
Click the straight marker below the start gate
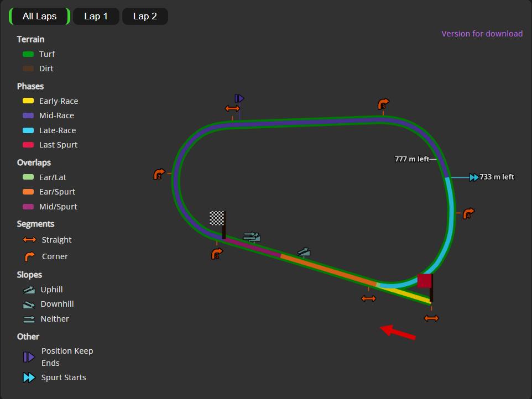coord(431,318)
